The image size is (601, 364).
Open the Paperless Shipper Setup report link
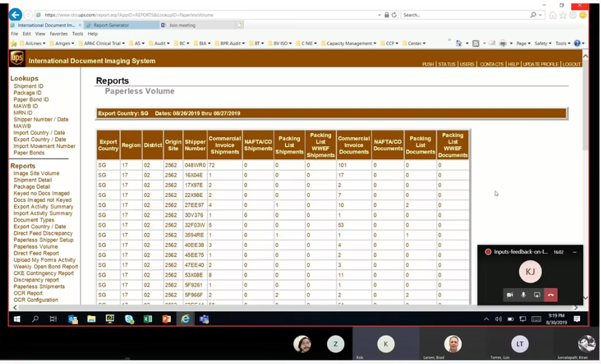pyautogui.click(x=43, y=240)
